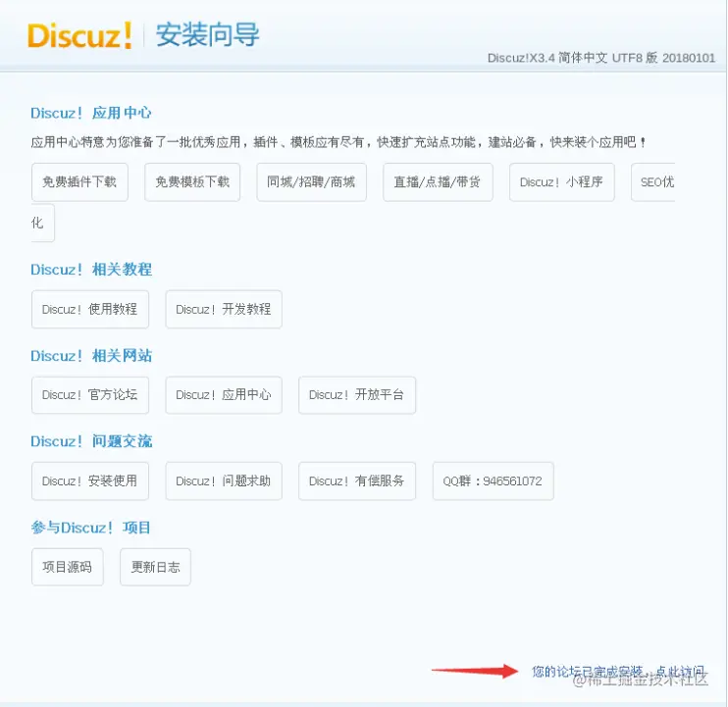The height and width of the screenshot is (707, 728).
Task: Click the 参与Discuz! 项目 heading
Action: 91,528
